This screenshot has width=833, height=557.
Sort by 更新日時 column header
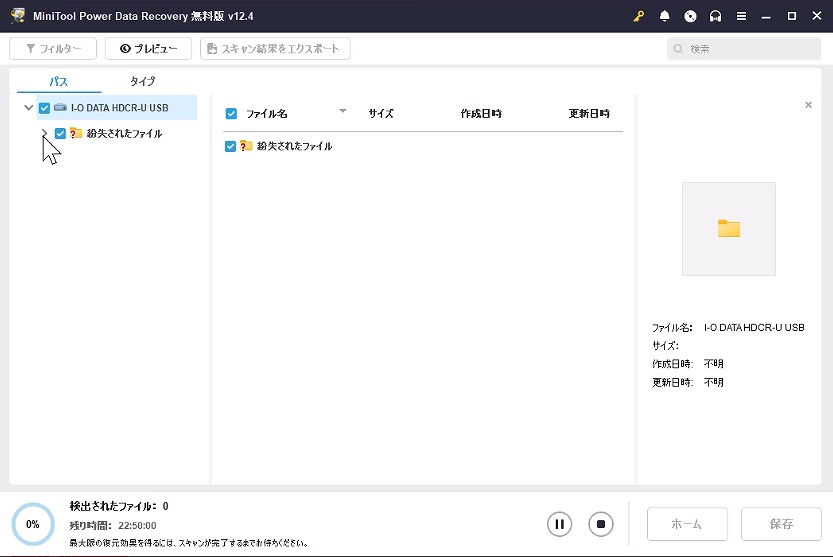(589, 113)
